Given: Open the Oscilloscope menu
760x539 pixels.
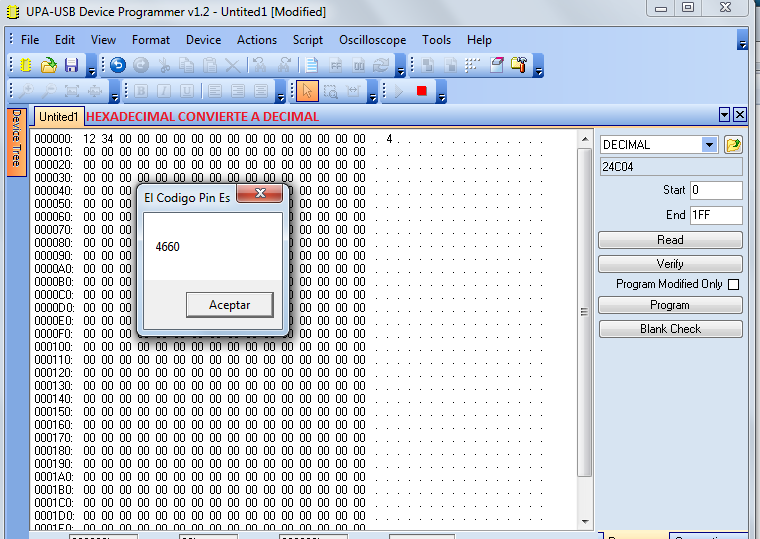Looking at the screenshot, I should [372, 40].
